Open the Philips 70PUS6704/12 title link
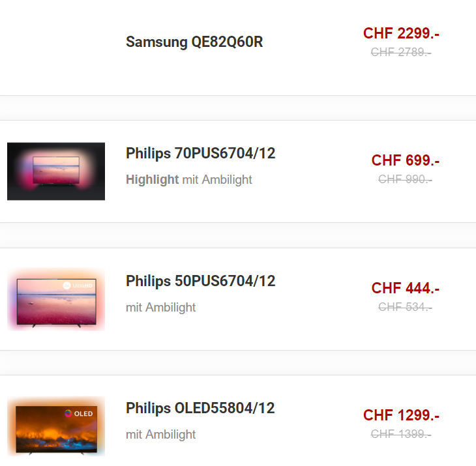This screenshot has width=476, height=466. tap(201, 153)
